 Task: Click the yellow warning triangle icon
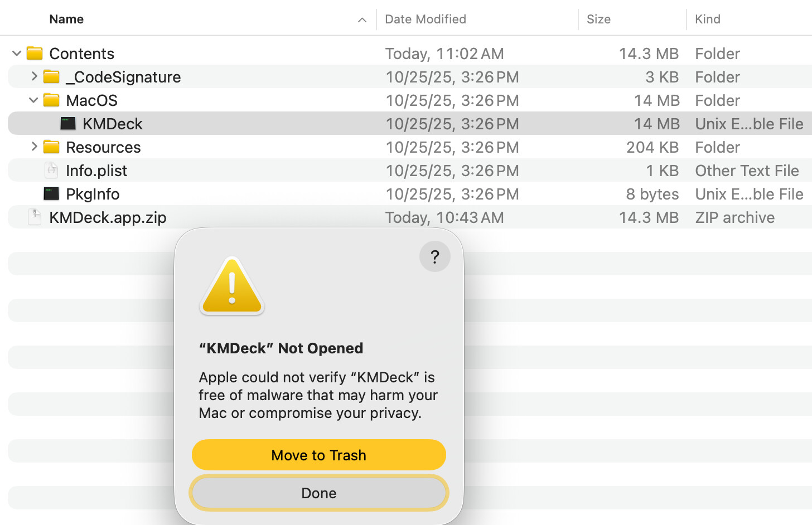(232, 286)
